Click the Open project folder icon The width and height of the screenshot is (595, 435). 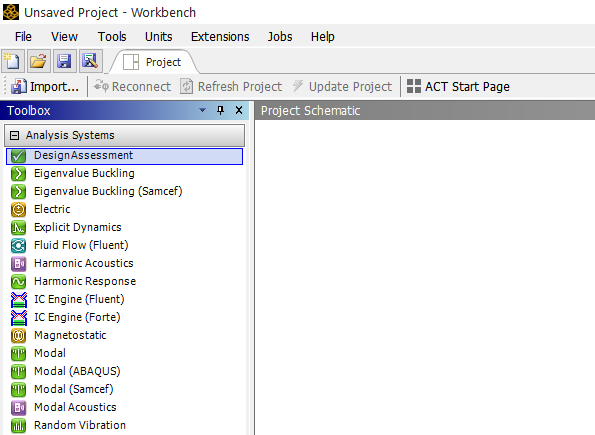point(38,61)
